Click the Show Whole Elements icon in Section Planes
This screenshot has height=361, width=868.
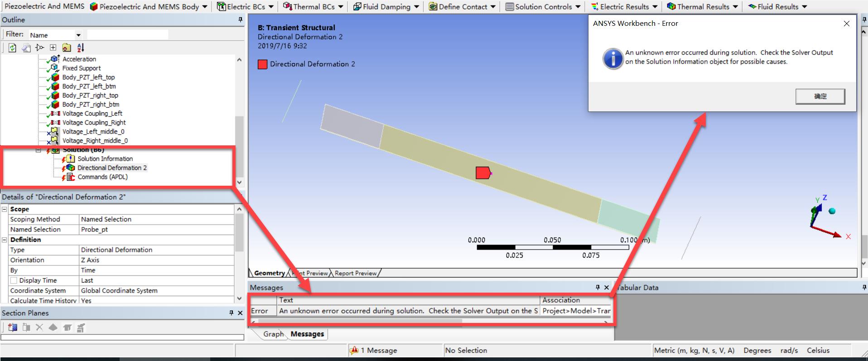53,327
